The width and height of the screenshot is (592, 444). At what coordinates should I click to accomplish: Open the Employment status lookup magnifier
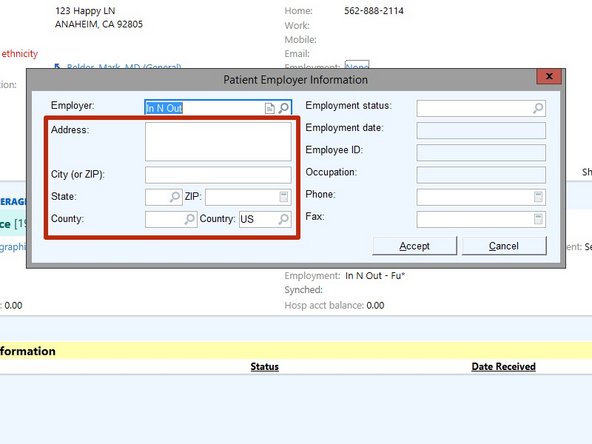[x=538, y=108]
